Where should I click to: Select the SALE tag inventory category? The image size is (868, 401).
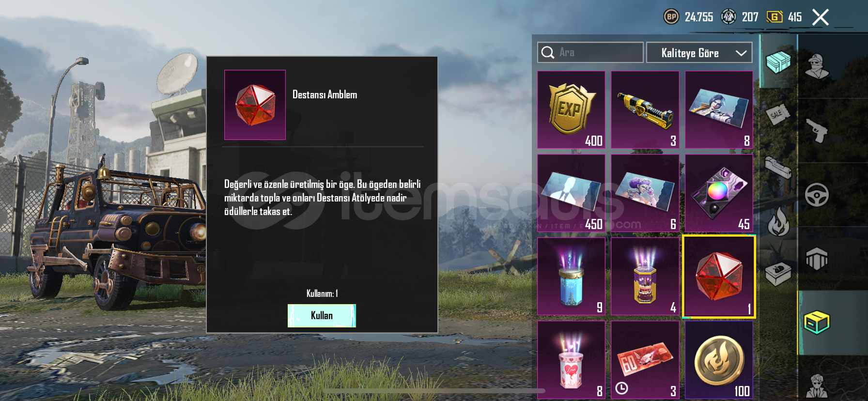[x=777, y=114]
